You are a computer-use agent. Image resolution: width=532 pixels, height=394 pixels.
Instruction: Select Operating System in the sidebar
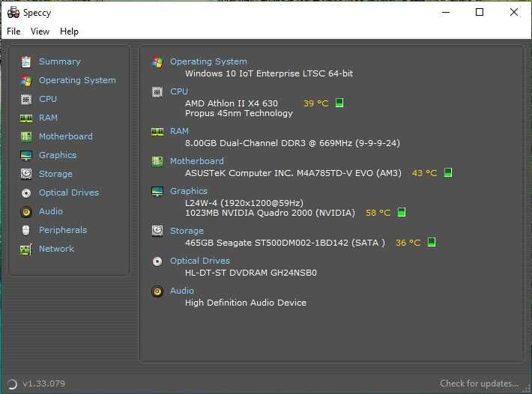coord(77,80)
